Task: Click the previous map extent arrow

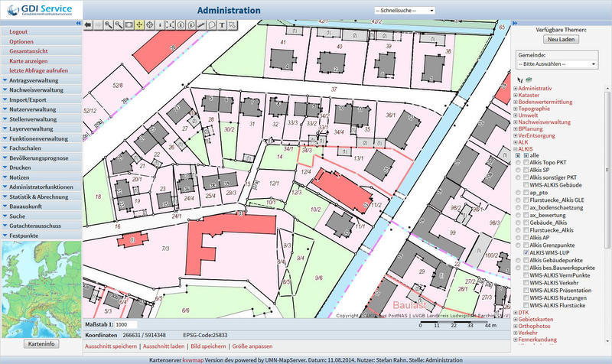Action: [x=87, y=24]
